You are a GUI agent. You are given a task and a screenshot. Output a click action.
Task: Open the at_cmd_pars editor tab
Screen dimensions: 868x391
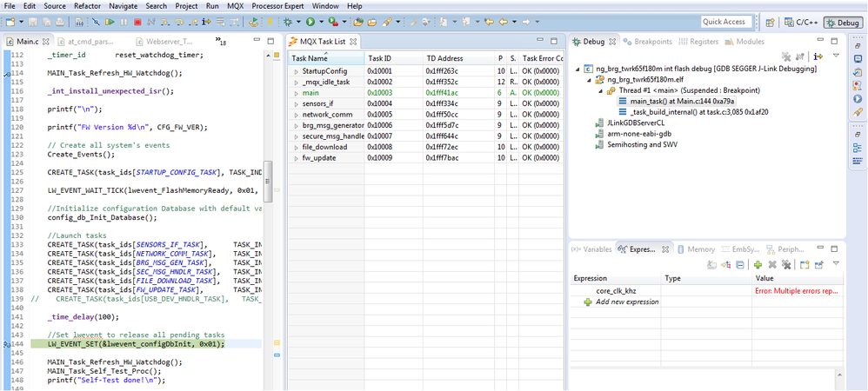point(86,42)
